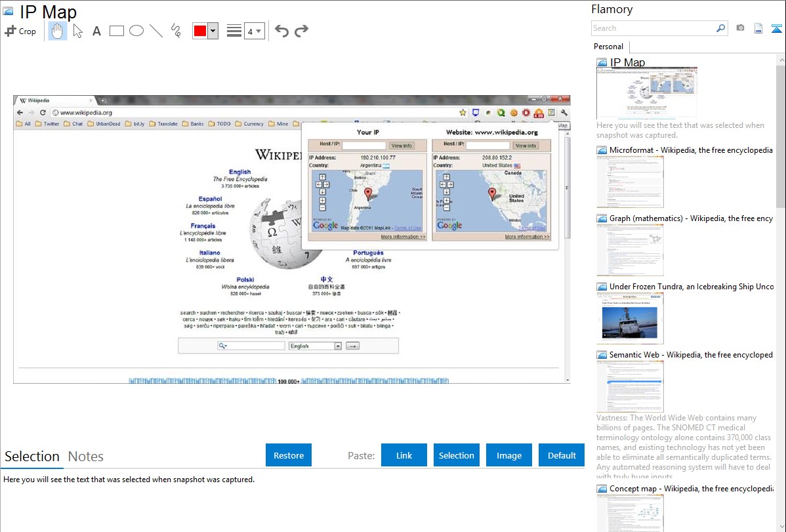Click the sidebar scrollbar up arrow
Image resolution: width=786 pixels, height=532 pixels.
(x=781, y=60)
